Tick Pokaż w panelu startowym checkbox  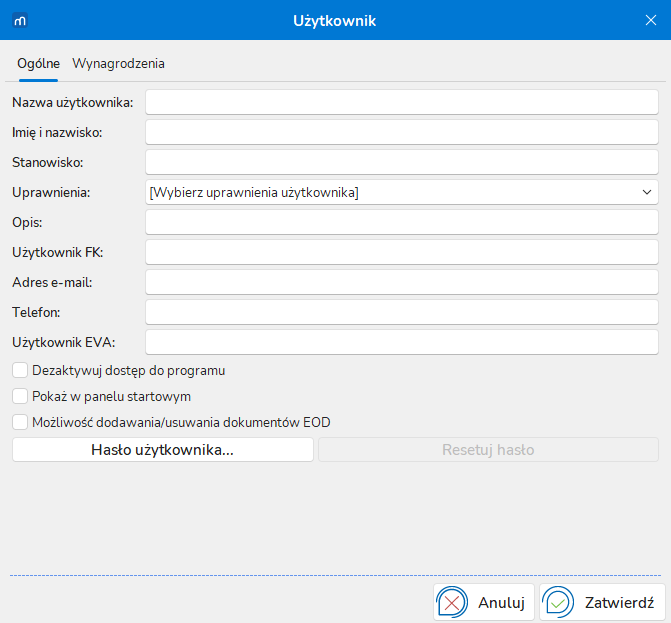pos(20,396)
